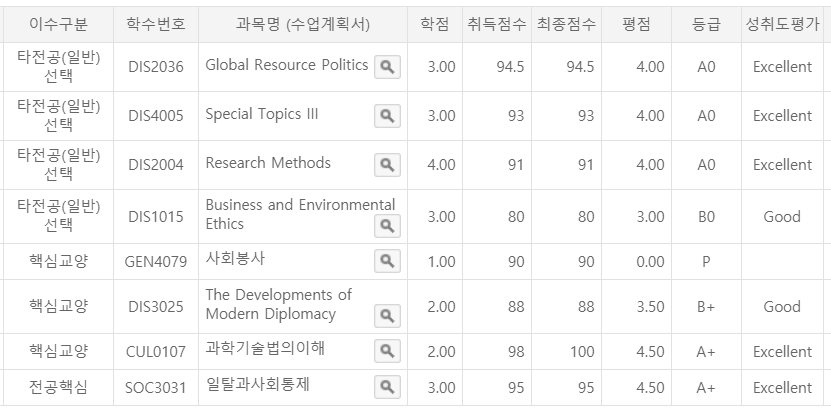The width and height of the screenshot is (831, 413).
Task: Select the Global Resource Politics course name
Action: [x=287, y=65]
